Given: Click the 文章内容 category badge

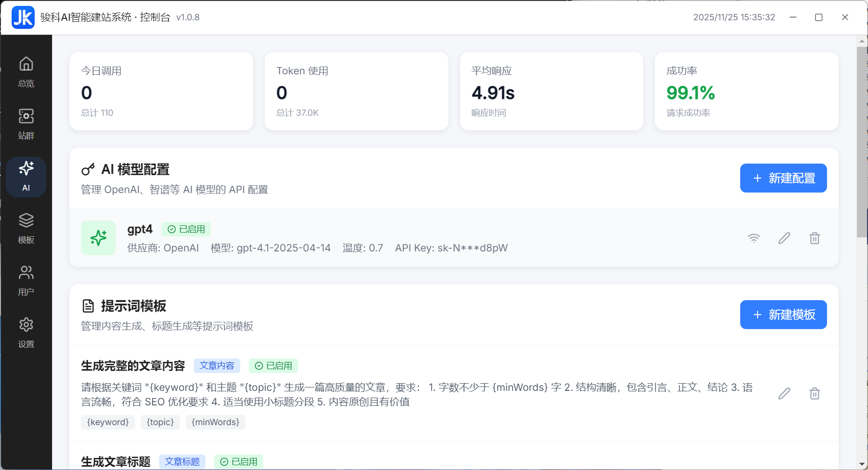Looking at the screenshot, I should (x=217, y=366).
